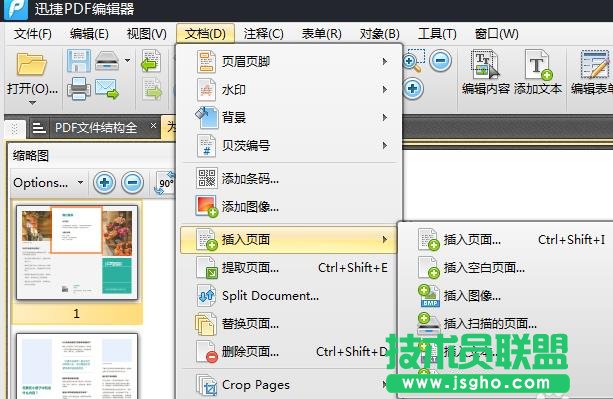The width and height of the screenshot is (613, 399).
Task: Close the PDF文件结构全 tab
Action: pyautogui.click(x=153, y=126)
